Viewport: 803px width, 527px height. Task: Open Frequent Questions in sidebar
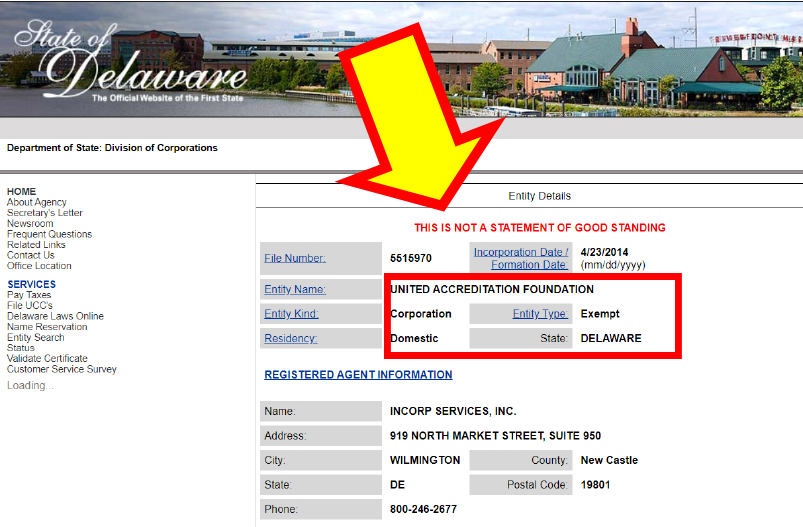click(49, 234)
